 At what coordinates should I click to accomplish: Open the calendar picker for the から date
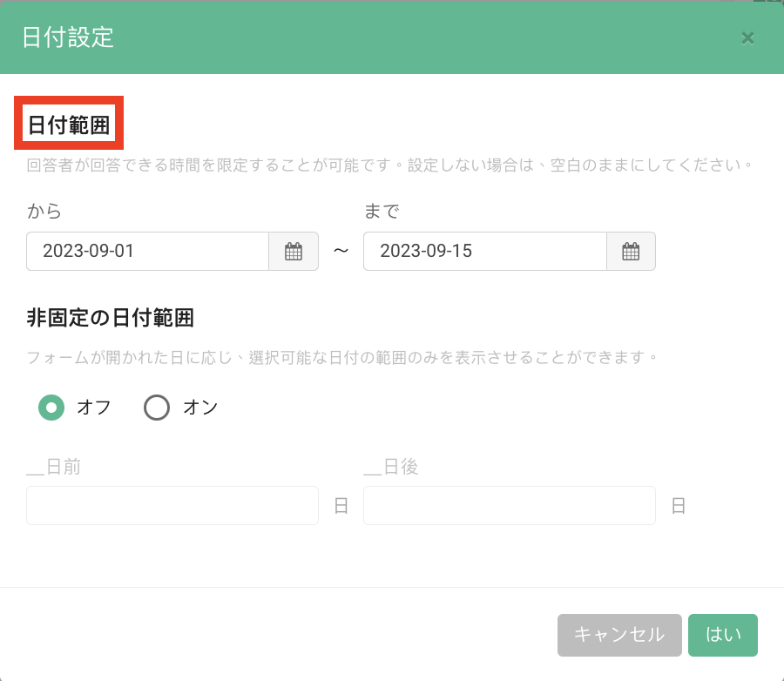coord(294,251)
